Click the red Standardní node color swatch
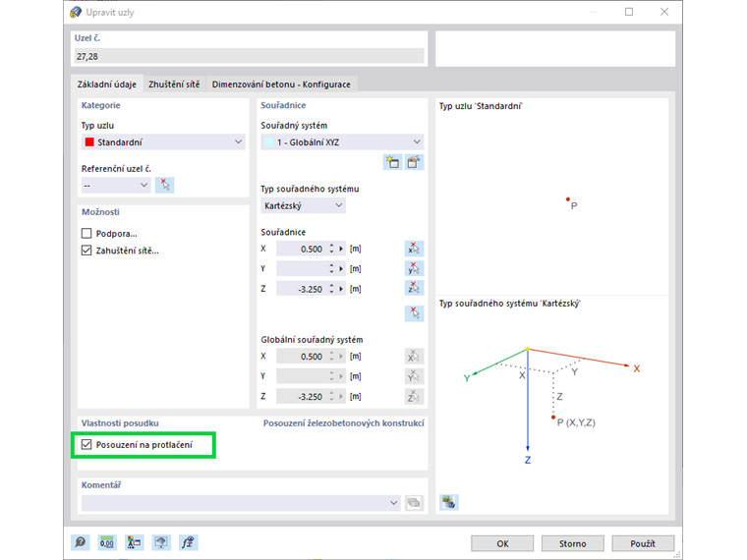Screen dimensions: 747x560 [x=89, y=141]
